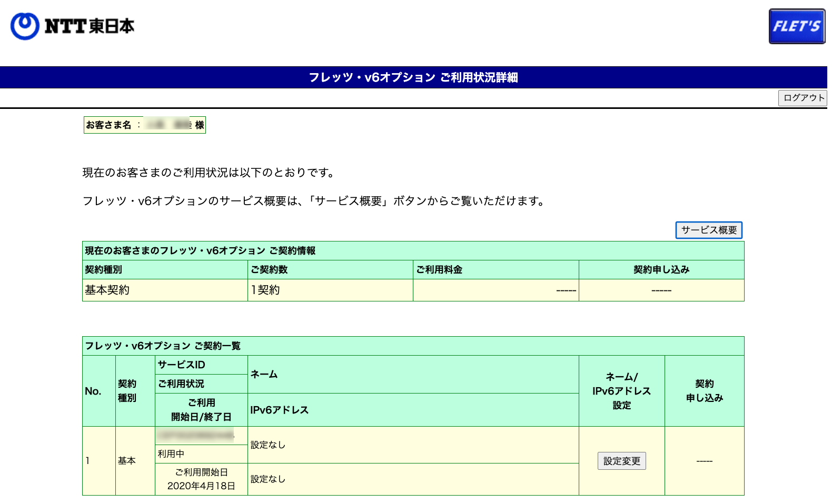Select the 1契約 cell
The image size is (832, 504).
click(x=330, y=290)
